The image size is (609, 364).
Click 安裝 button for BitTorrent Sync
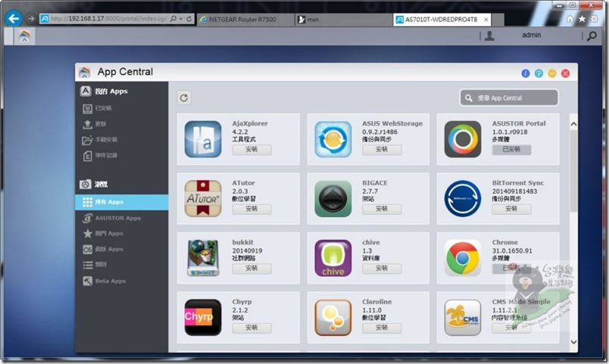tap(511, 209)
